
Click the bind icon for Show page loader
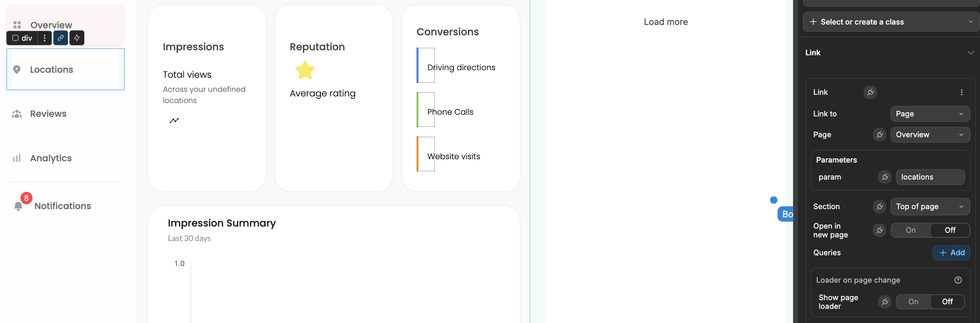click(x=885, y=302)
